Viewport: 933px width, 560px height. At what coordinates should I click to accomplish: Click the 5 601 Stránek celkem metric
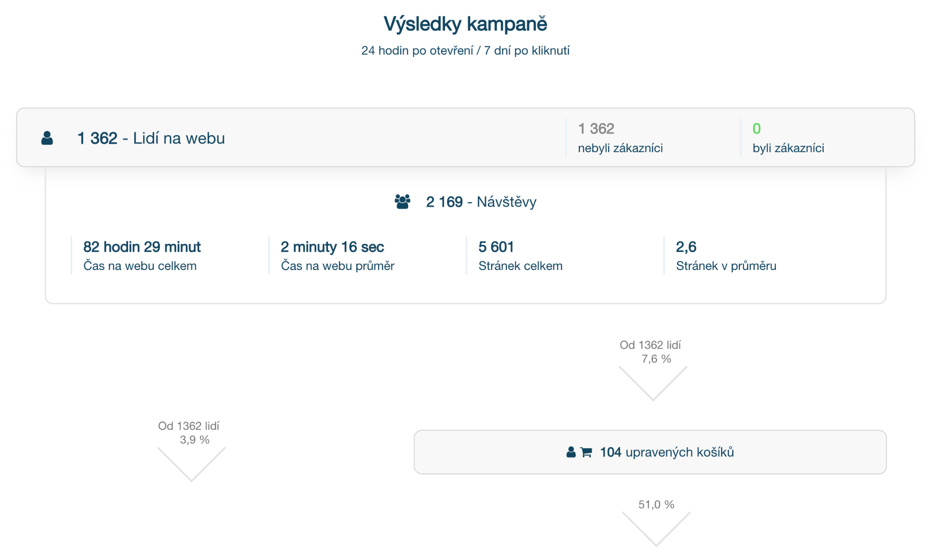click(520, 256)
